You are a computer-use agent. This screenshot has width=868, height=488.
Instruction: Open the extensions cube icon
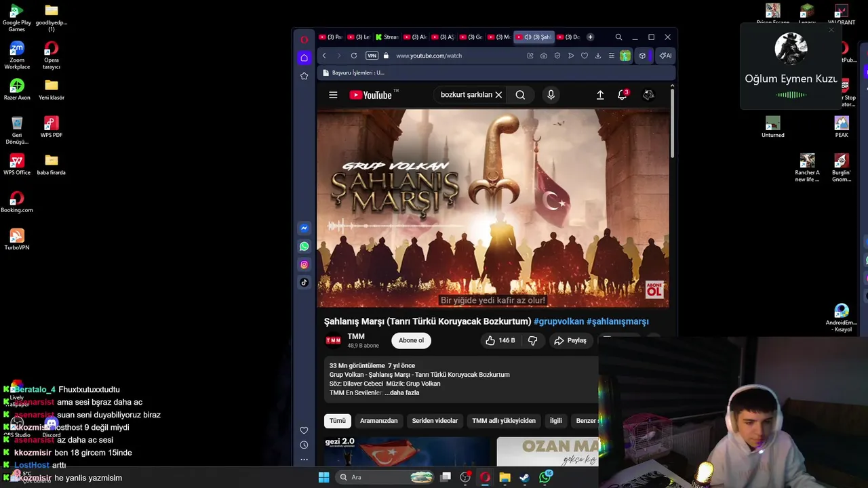(642, 56)
